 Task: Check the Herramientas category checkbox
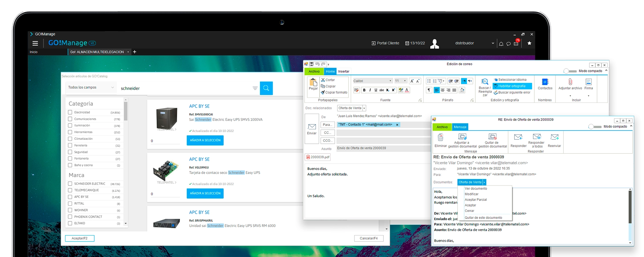coord(70,132)
